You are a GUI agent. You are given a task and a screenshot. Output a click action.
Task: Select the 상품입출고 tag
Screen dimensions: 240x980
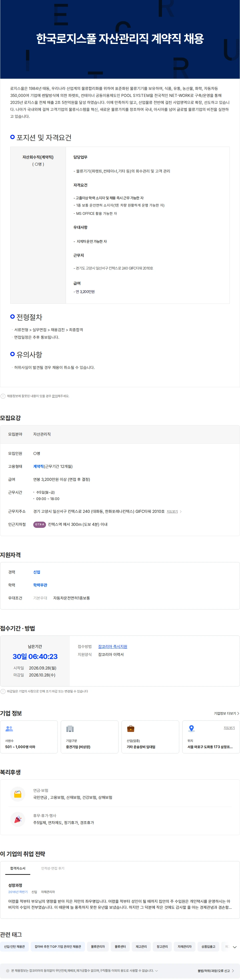click(208, 947)
